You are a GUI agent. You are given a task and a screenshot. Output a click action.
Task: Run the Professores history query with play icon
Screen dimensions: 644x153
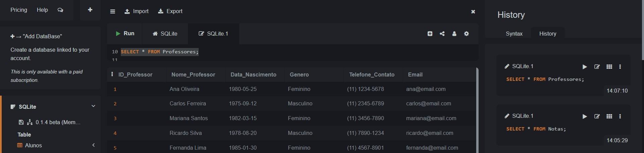click(x=585, y=67)
